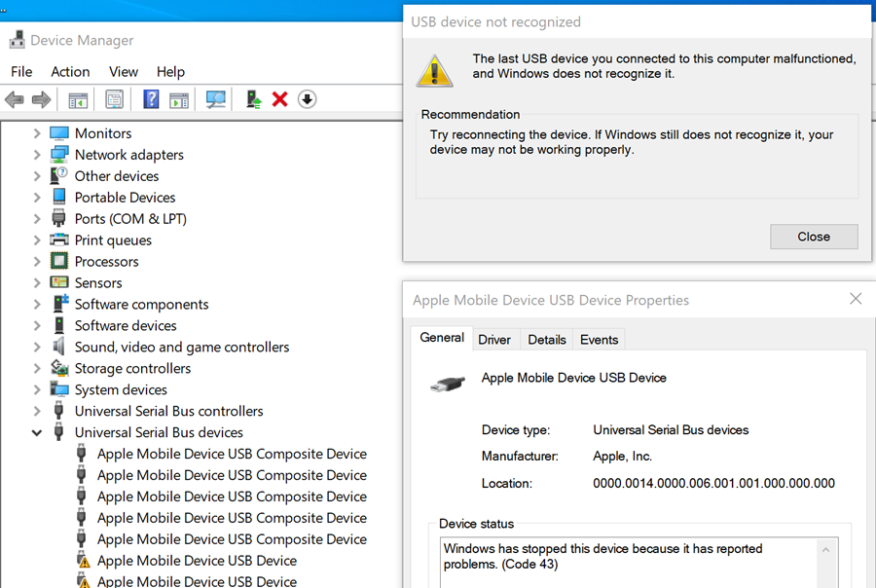
Task: Click the Device status scrollbar up arrow
Action: click(825, 550)
